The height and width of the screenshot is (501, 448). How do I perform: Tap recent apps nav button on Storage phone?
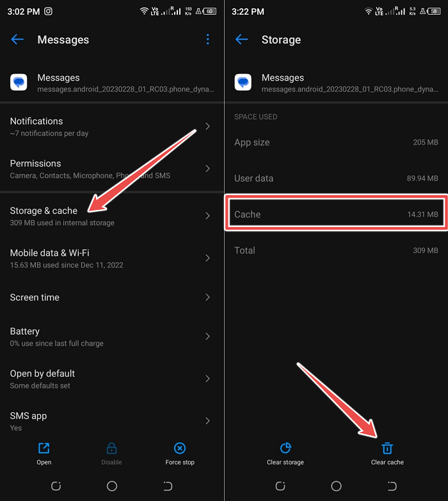(x=280, y=486)
